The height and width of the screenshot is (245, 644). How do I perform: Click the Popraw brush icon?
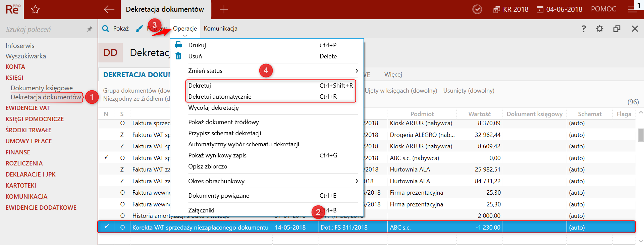[x=139, y=29]
